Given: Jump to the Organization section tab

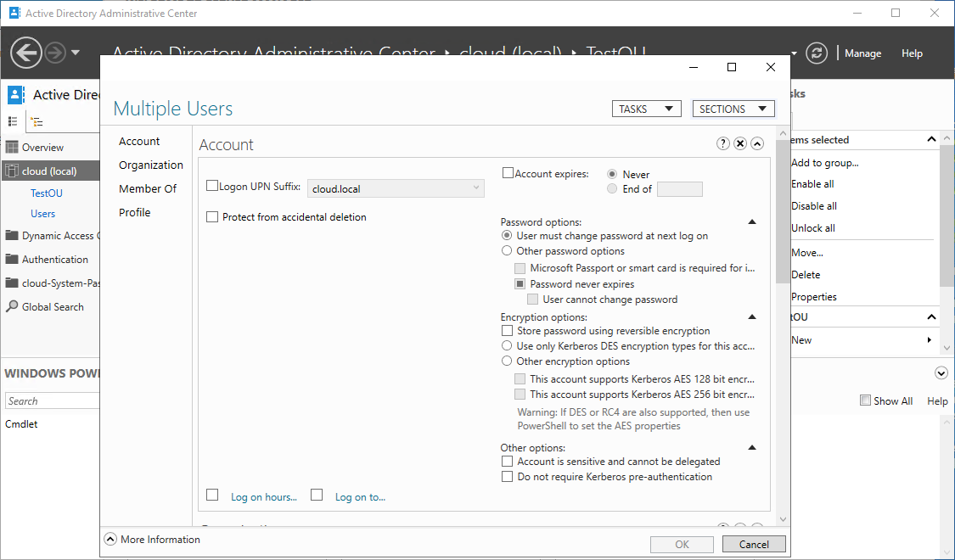Looking at the screenshot, I should (x=150, y=165).
